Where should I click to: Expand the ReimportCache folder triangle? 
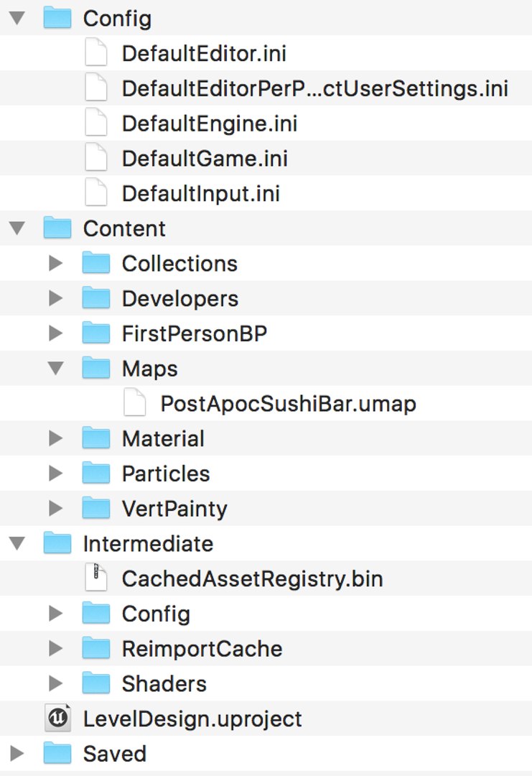tap(56, 649)
